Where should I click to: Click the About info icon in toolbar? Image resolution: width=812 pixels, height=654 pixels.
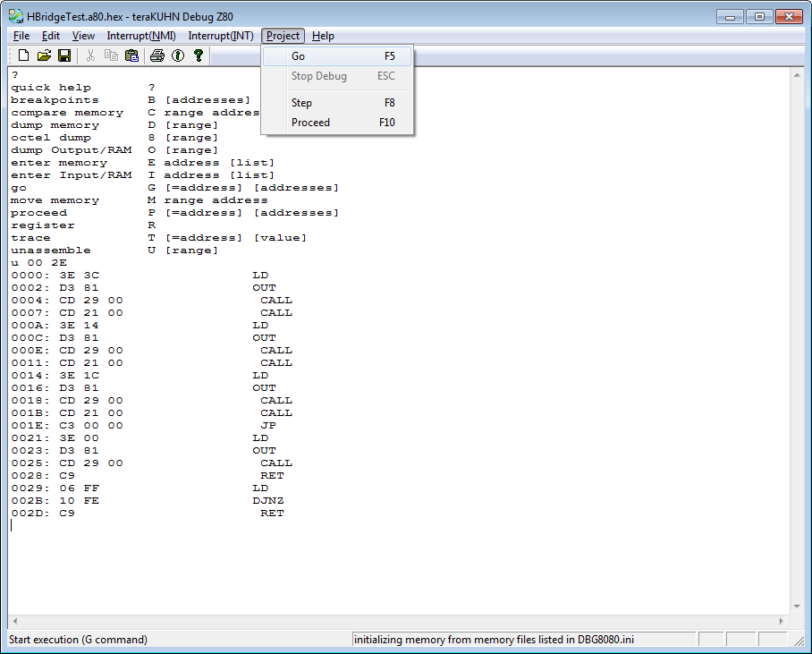point(178,55)
